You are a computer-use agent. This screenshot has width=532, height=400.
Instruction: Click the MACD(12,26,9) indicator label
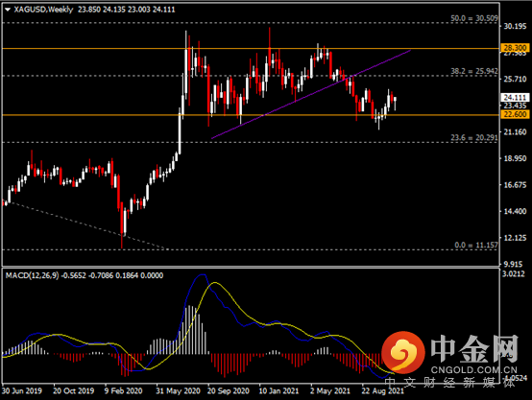coord(32,275)
